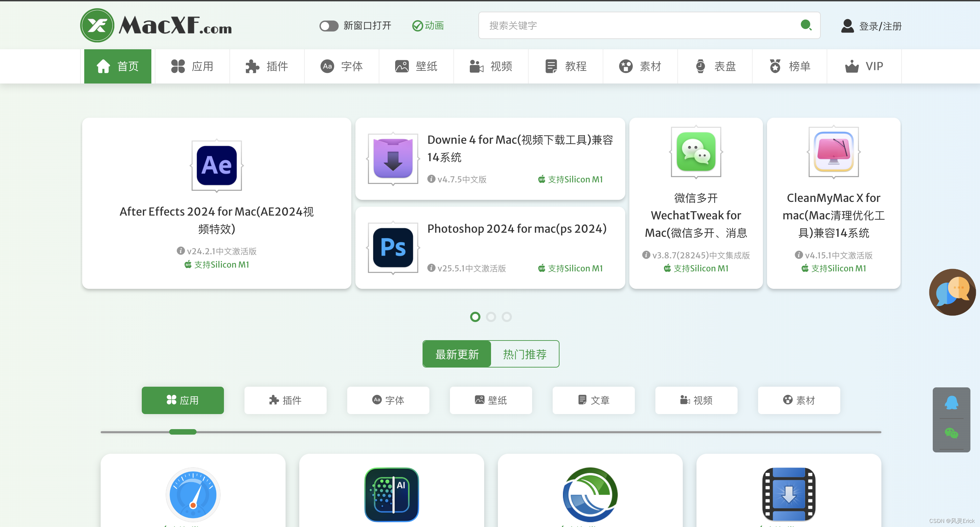Viewport: 980px width, 527px height.
Task: Open the WeChat green app icon
Action: point(695,152)
